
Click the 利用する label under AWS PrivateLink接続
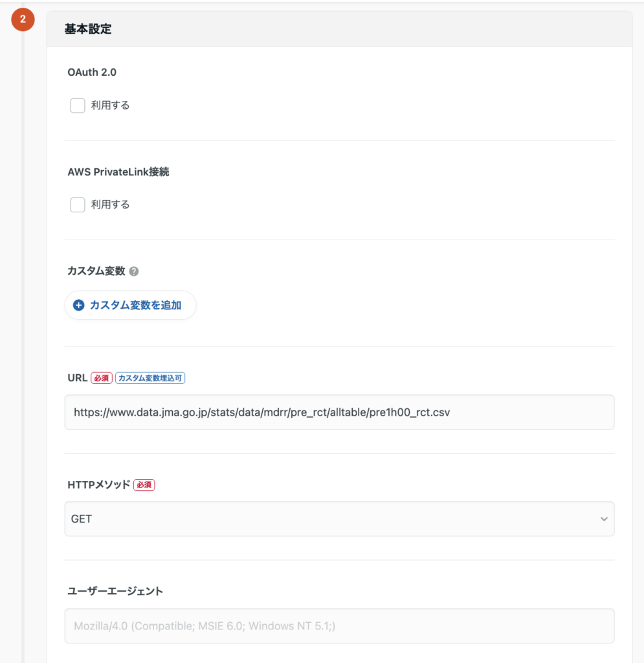point(110,205)
